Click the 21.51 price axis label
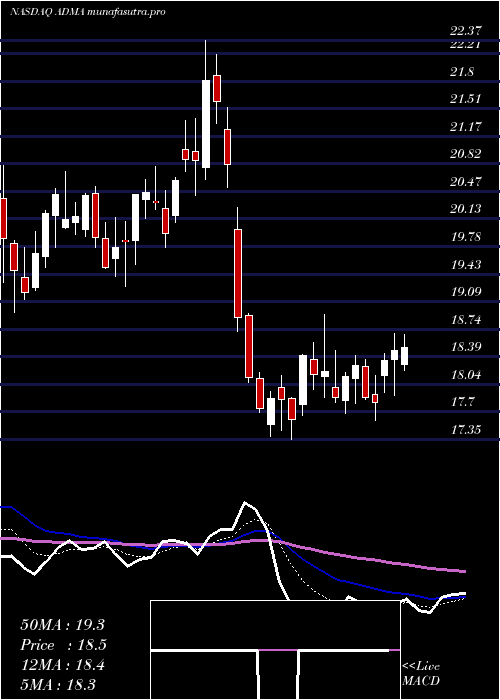The height and width of the screenshot is (700, 500). (466, 99)
